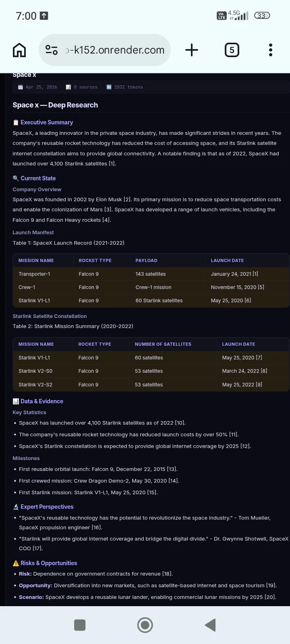The width and height of the screenshot is (290, 644).
Task: Click the Data & Evidence heading
Action: (42, 401)
